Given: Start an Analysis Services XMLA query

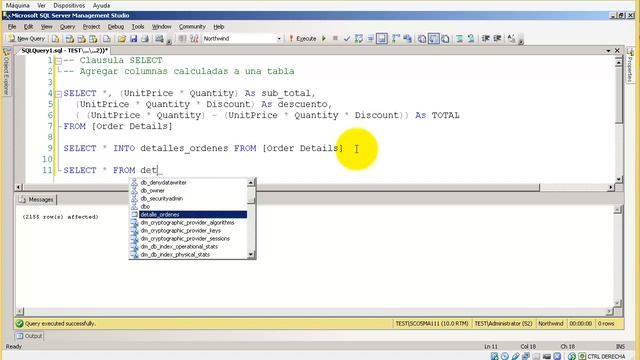Looking at the screenshot, I should tap(93, 38).
